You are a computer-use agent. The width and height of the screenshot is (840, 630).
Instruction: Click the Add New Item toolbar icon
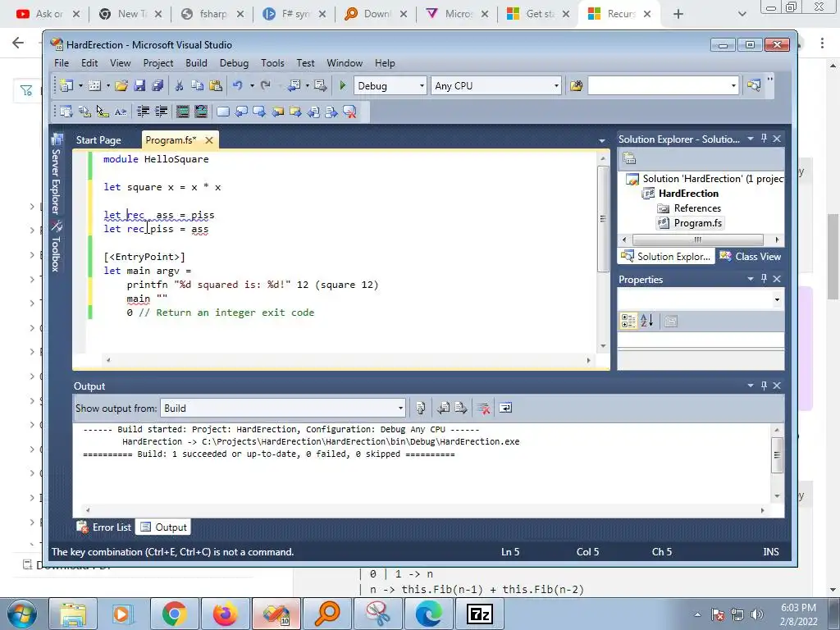(94, 85)
